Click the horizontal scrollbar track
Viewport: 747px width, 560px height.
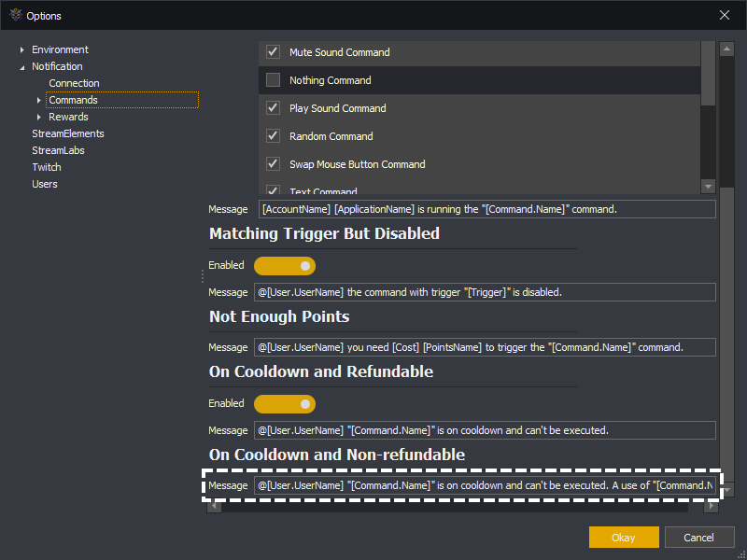455,507
